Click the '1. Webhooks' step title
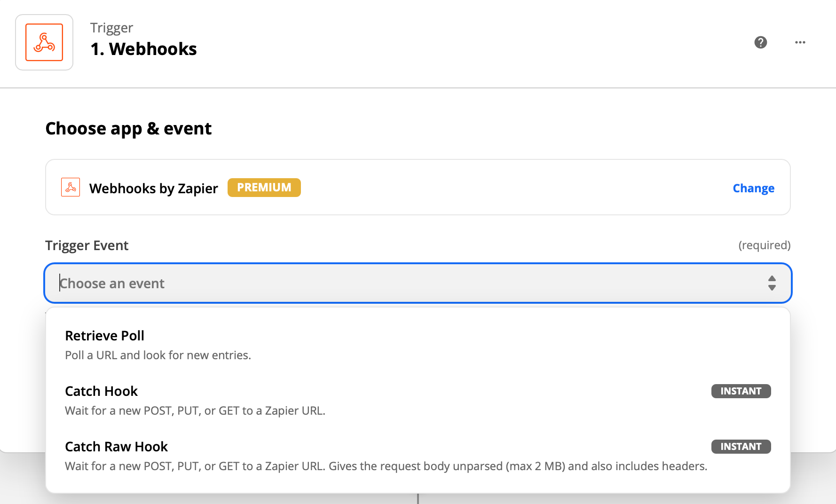The image size is (836, 504). 143,49
